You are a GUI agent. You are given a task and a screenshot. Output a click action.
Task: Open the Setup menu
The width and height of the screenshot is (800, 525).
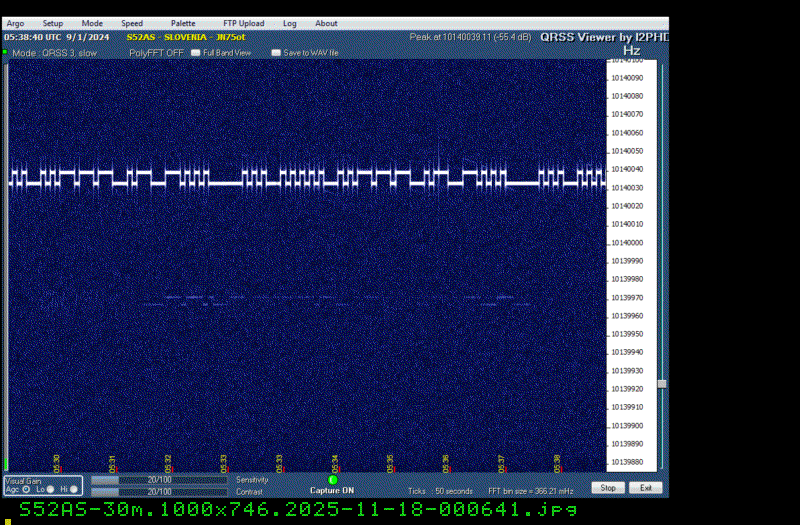tap(52, 23)
